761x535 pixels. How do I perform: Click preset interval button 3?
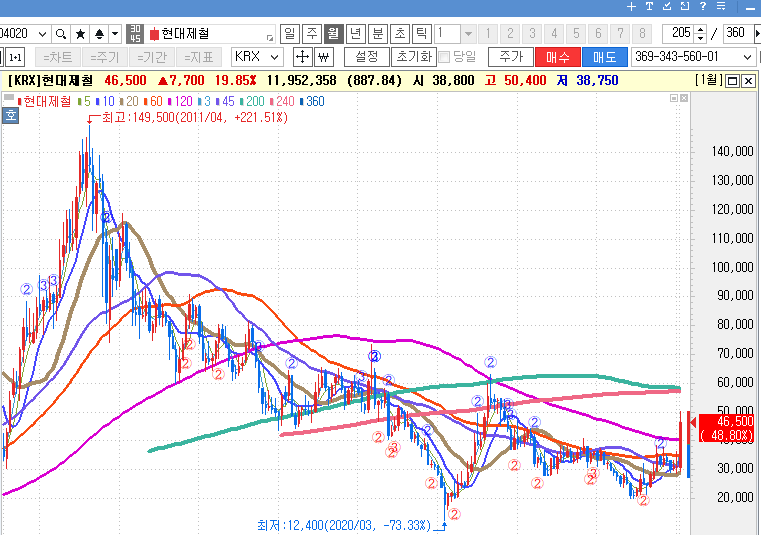(532, 33)
